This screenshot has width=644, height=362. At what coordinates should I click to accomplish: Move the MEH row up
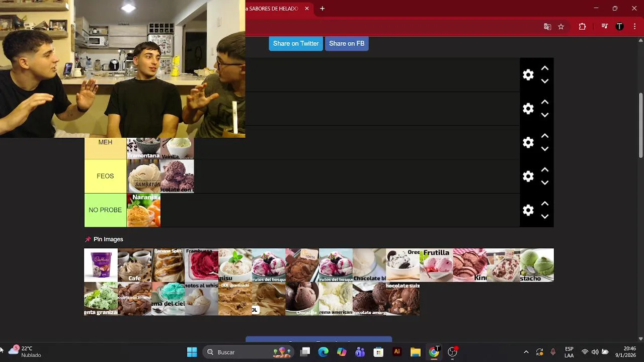(x=544, y=136)
